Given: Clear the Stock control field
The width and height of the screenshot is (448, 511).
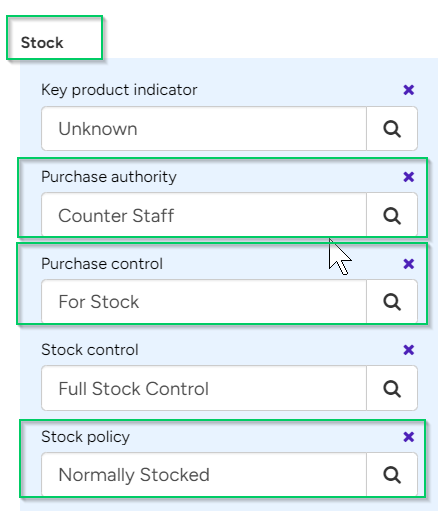Looking at the screenshot, I should 408,350.
